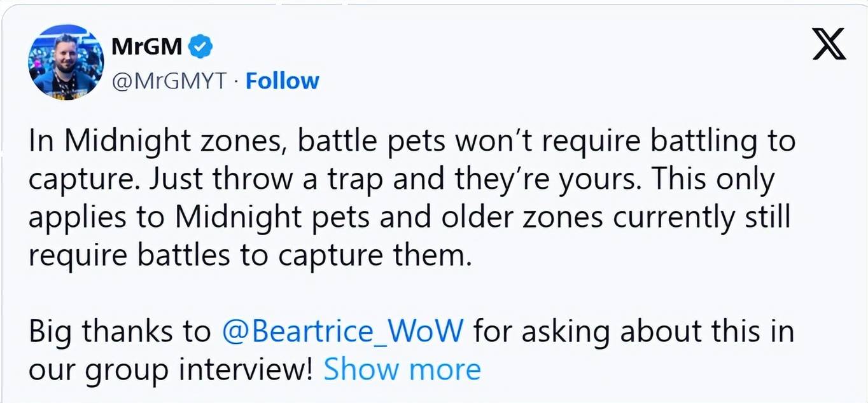Screen dimensions: 868x403
Task: Click the line starting "capture. Just throw"
Action: click(401, 180)
